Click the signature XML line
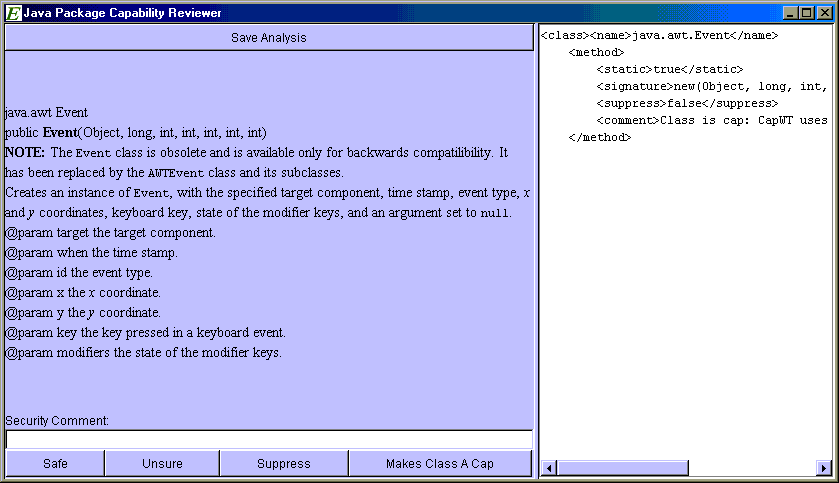Viewport: 839px width, 483px height. [x=712, y=86]
